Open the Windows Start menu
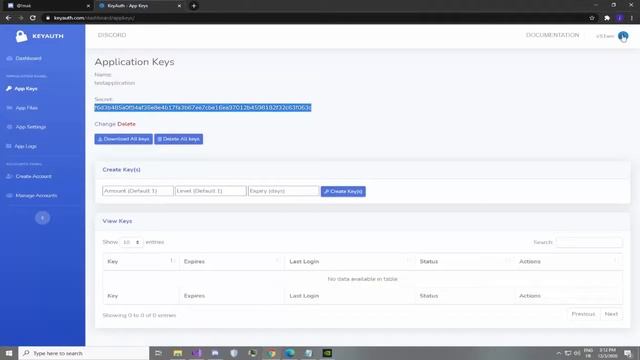640x360 pixels. (x=9, y=353)
